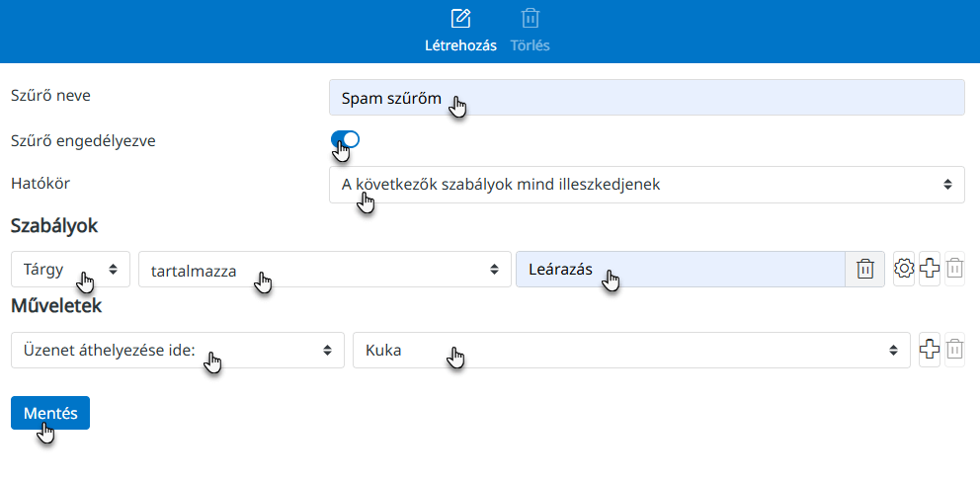Viewport: 980px width, 481px height.
Task: Expand the Üzenet áthelyezése ide action dropdown
Action: tap(177, 350)
